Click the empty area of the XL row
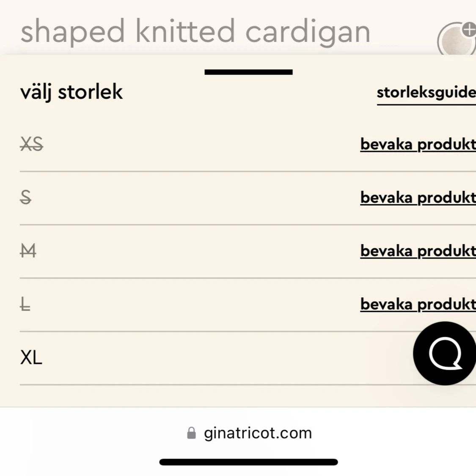This screenshot has width=476, height=476. 212,358
